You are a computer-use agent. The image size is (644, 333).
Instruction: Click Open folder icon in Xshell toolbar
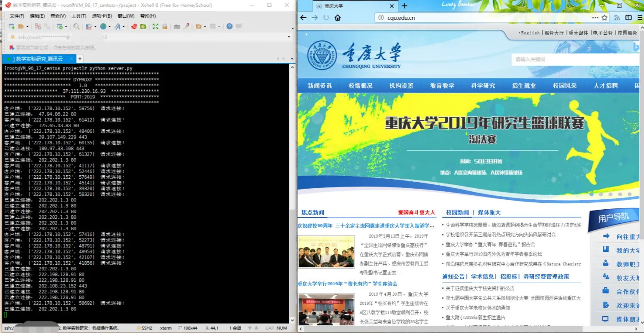point(21,26)
